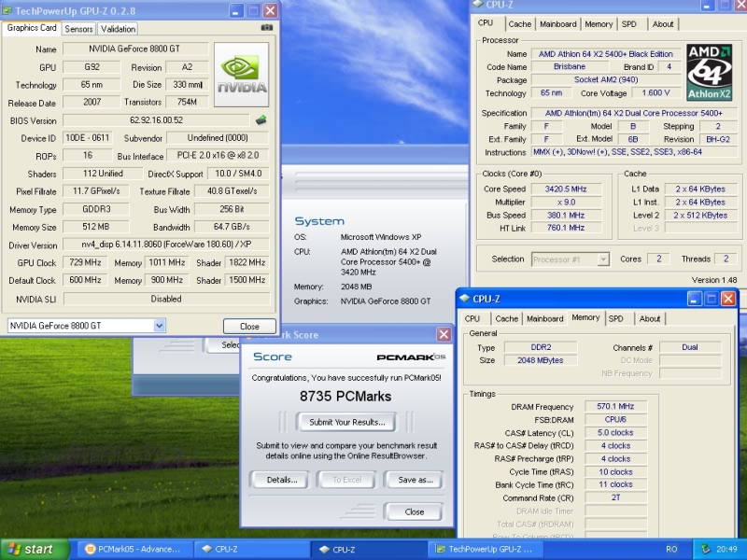Viewport: 747px width, 560px height.
Task: Click the GPU name field NVIDIA GeForce 8800 GT
Action: click(135, 49)
